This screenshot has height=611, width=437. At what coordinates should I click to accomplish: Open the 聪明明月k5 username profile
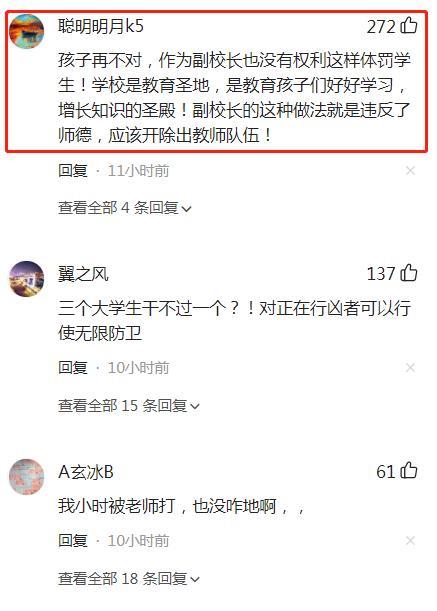(x=101, y=26)
